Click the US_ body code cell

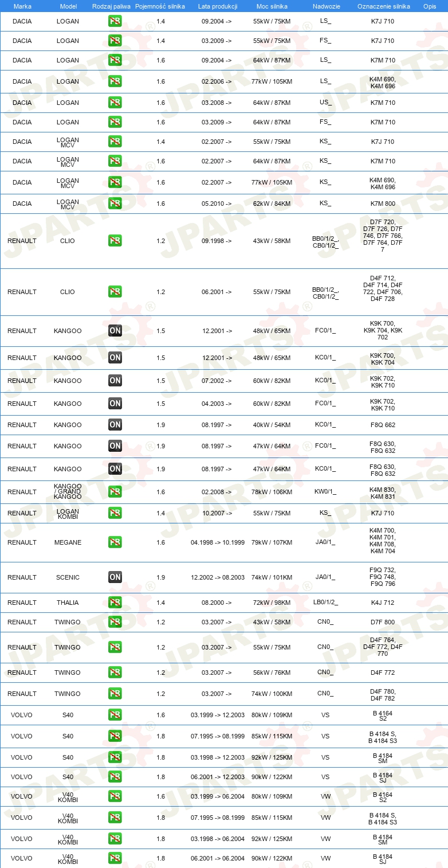[x=325, y=103]
